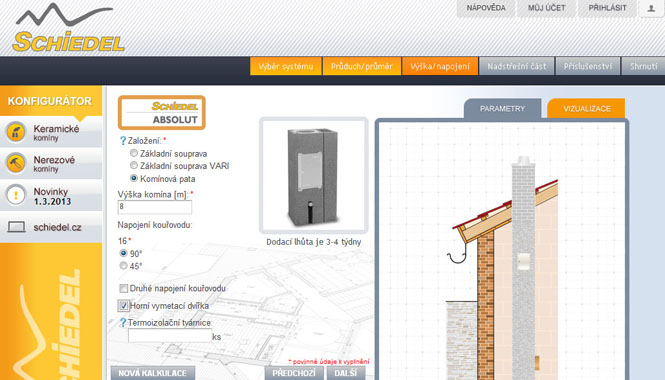Show help for Termoizolační tvárnice question mark

[123, 323]
